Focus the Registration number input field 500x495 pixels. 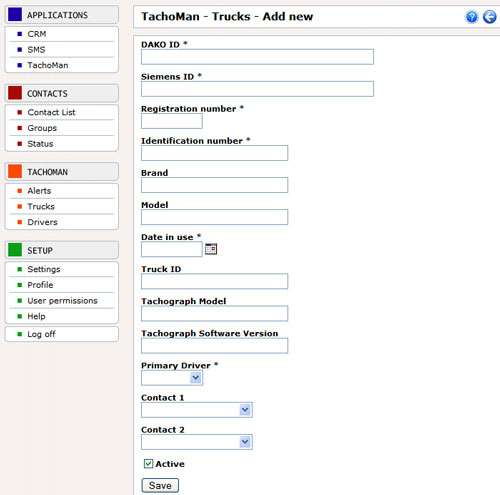[x=172, y=121]
